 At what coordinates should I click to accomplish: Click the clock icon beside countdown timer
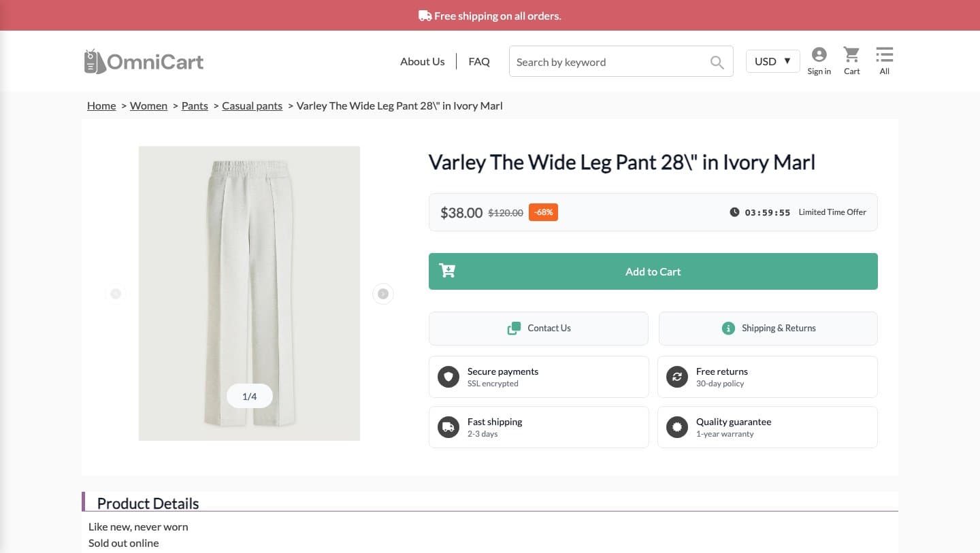tap(734, 212)
